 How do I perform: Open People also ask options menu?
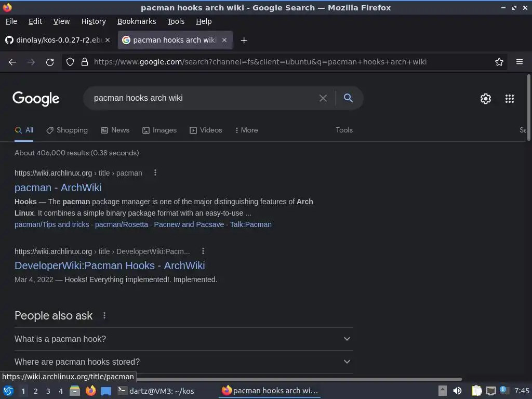[104, 315]
